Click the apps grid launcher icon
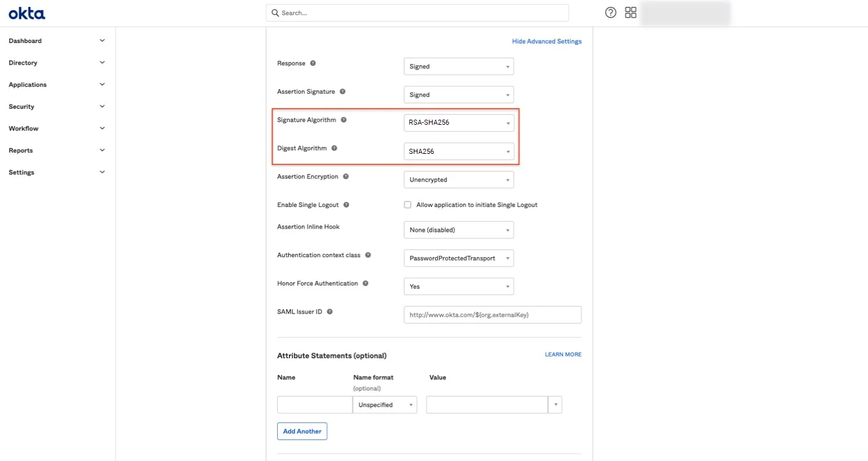Viewport: 868px width, 461px height. pos(630,12)
